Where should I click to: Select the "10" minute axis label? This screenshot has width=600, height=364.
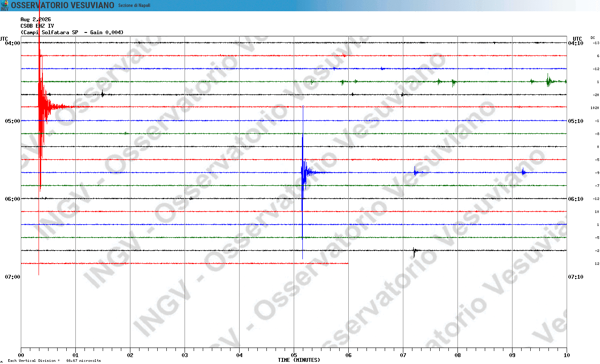coord(567,355)
